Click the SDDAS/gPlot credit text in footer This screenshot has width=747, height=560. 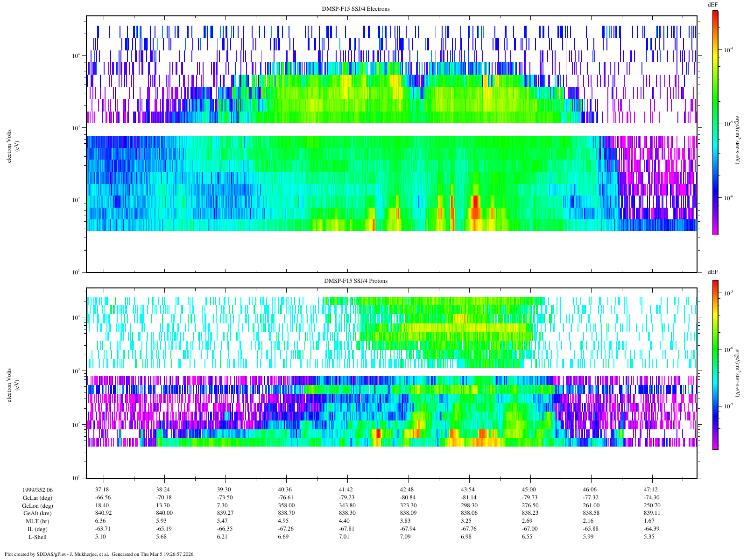[x=99, y=554]
